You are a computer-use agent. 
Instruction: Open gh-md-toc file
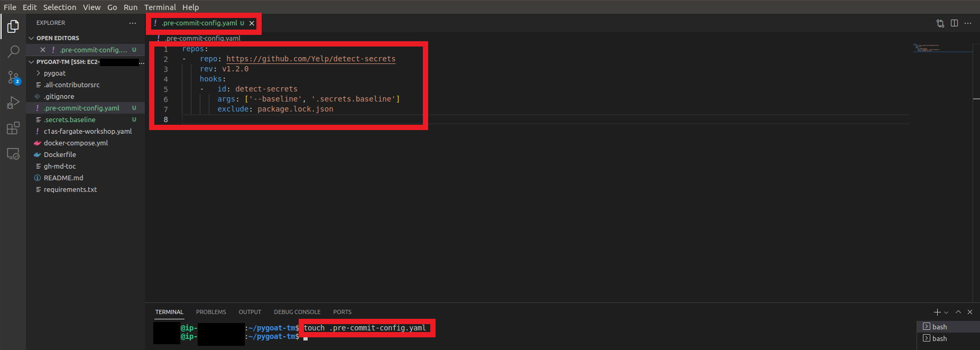(x=85, y=166)
